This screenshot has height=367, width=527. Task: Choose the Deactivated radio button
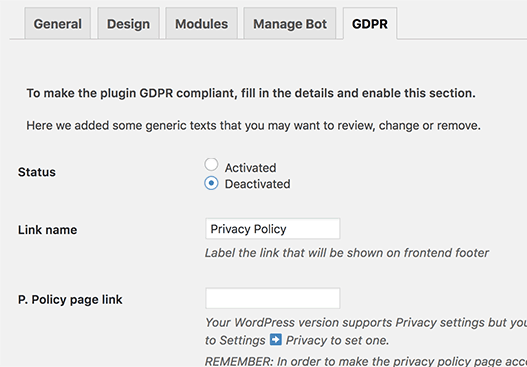211,183
